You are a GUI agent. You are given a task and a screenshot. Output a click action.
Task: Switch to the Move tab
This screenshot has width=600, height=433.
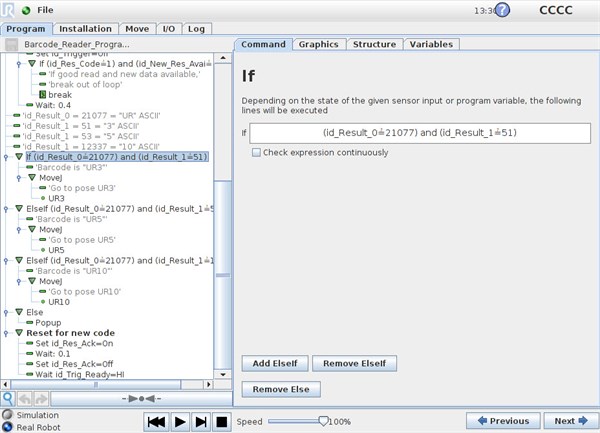click(137, 29)
